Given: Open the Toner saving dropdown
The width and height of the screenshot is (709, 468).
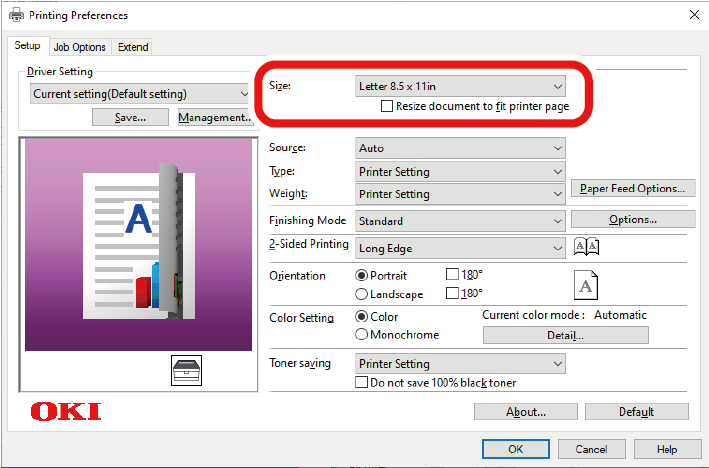Looking at the screenshot, I should (x=461, y=364).
